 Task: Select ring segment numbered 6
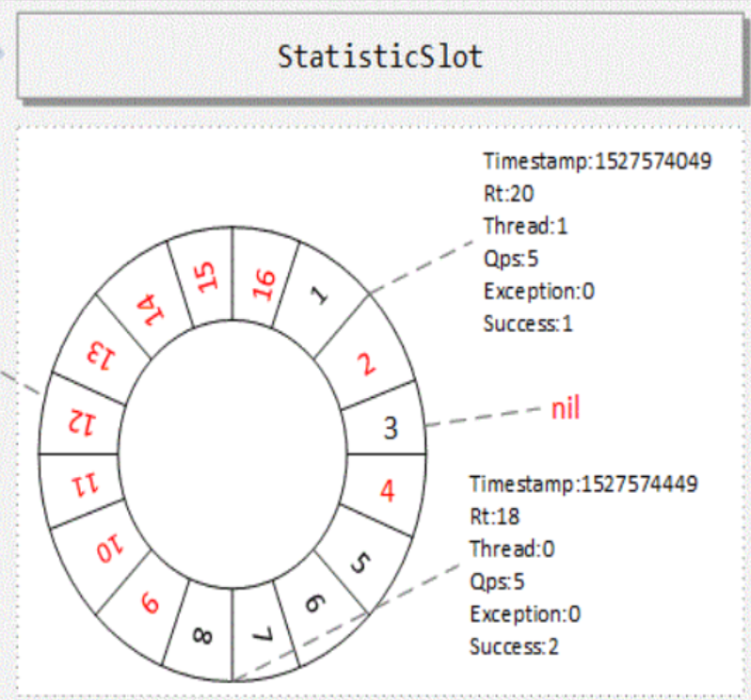coord(314,603)
